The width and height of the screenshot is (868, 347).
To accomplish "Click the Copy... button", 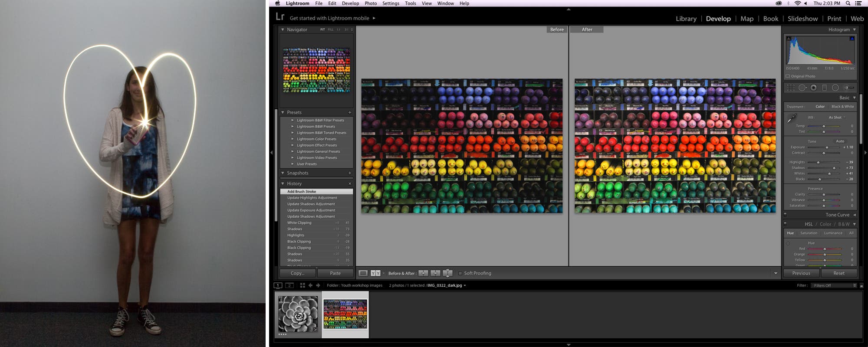I will click(x=297, y=273).
